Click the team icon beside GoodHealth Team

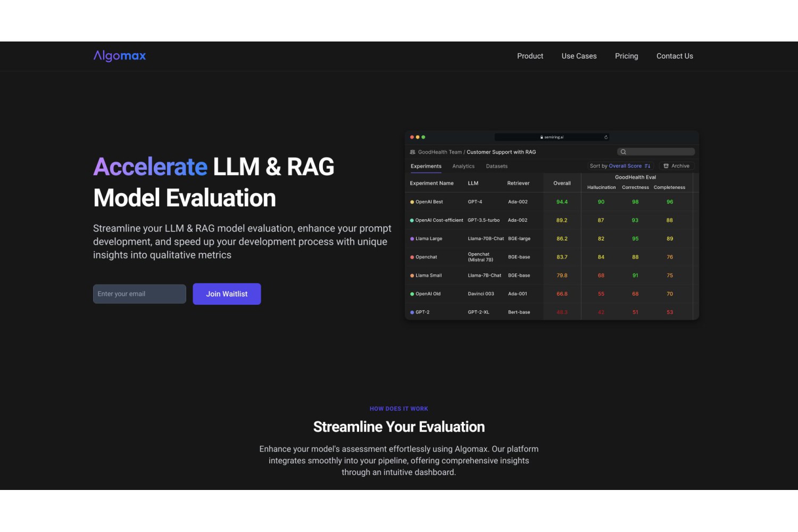coord(412,152)
